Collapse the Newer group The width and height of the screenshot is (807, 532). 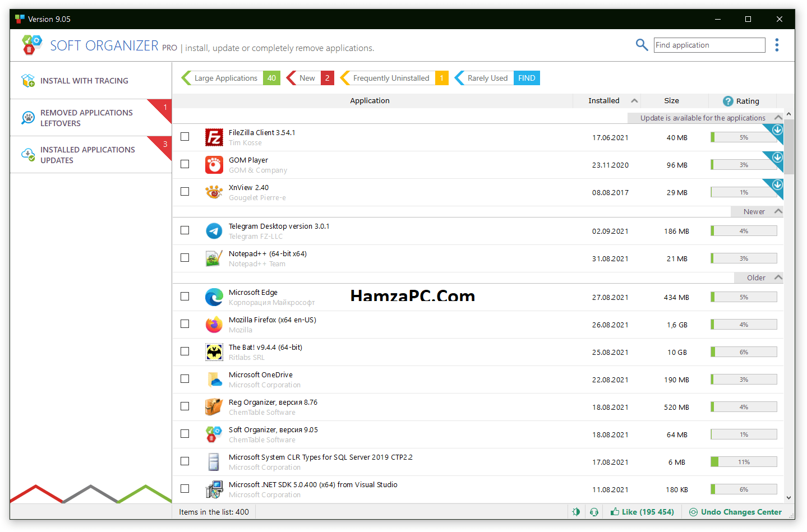(x=778, y=211)
